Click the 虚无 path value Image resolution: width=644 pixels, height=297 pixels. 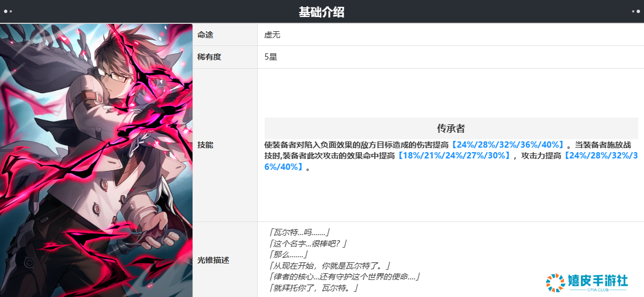point(273,35)
